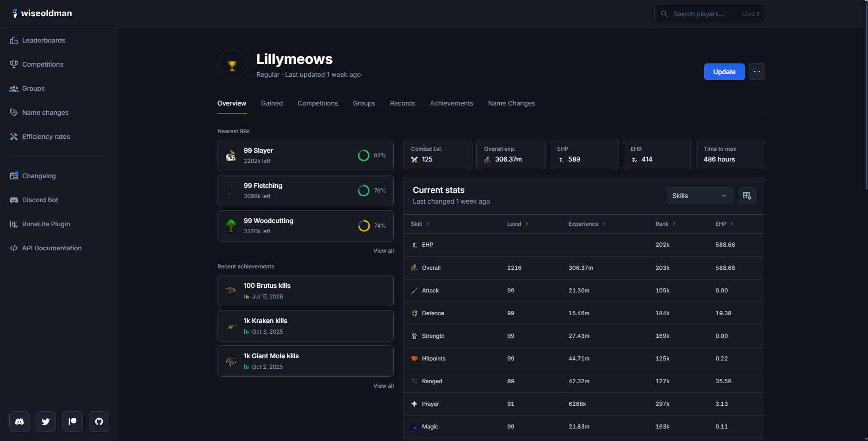The height and width of the screenshot is (441, 868).
Task: Click the blue Update button
Action: coord(725,72)
